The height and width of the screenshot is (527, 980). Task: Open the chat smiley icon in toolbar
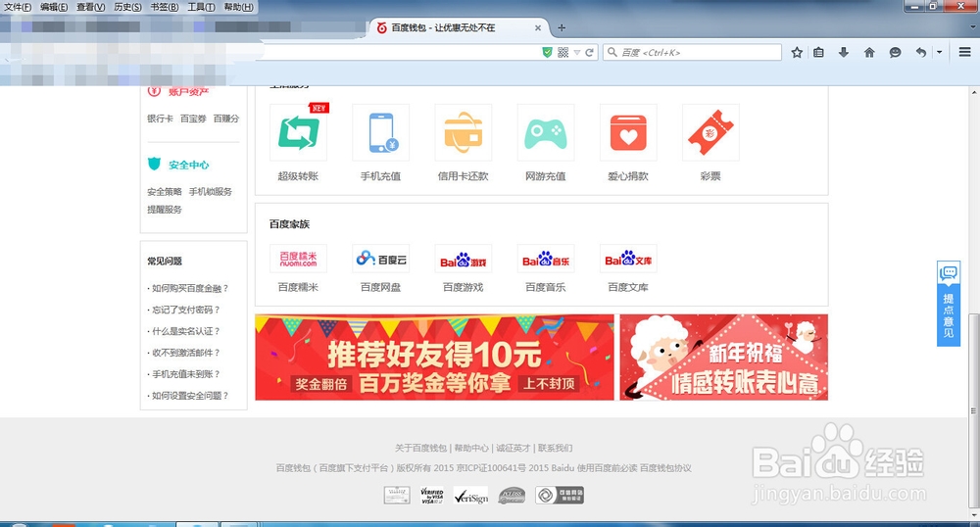coord(895,53)
